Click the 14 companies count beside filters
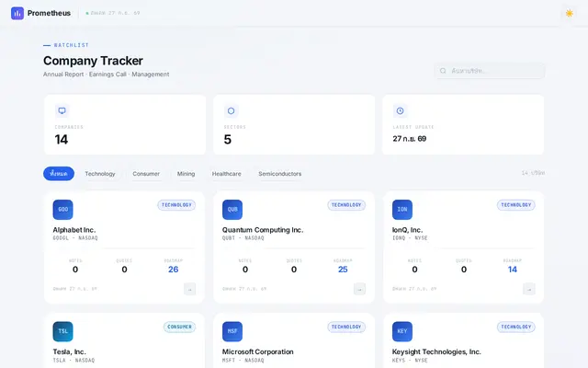Image resolution: width=588 pixels, height=368 pixels. 533,173
